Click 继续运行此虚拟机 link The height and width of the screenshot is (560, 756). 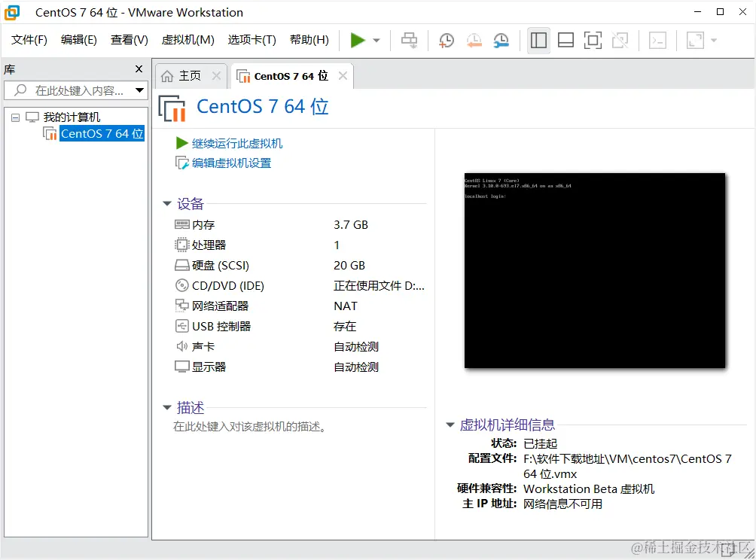pos(236,143)
